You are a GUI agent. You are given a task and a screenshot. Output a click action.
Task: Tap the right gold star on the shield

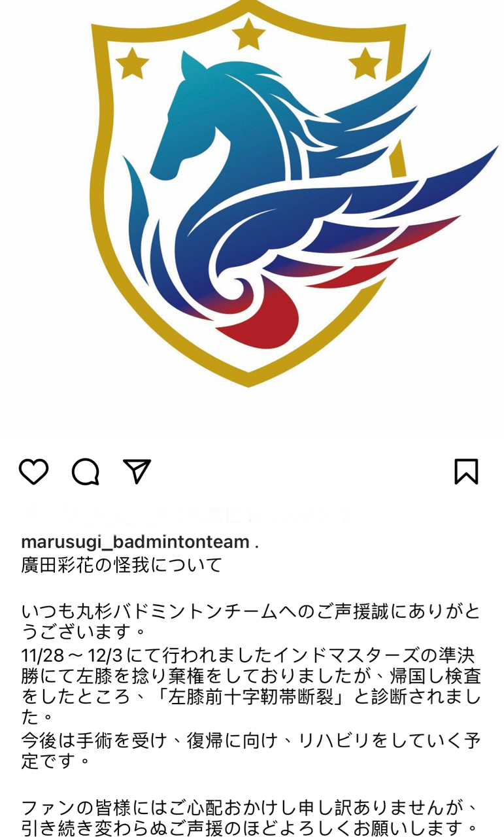coord(365,62)
